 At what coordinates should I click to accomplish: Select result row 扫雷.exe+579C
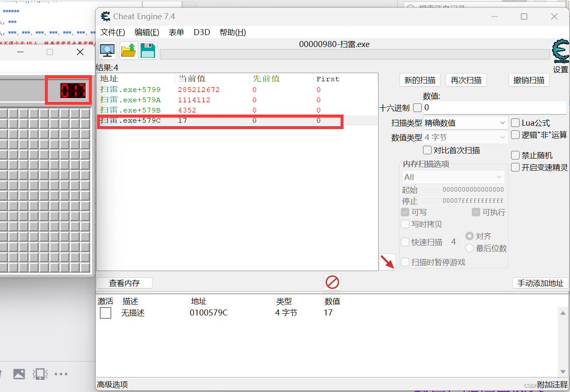point(237,121)
